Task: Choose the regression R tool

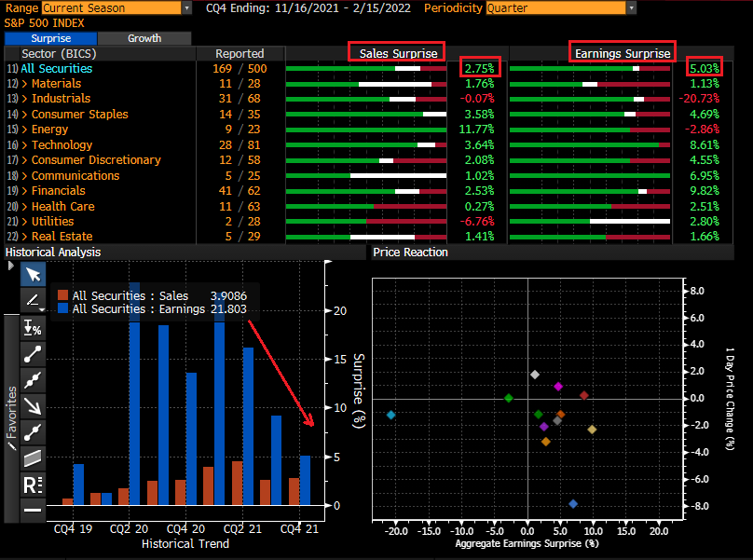Action: (x=33, y=485)
